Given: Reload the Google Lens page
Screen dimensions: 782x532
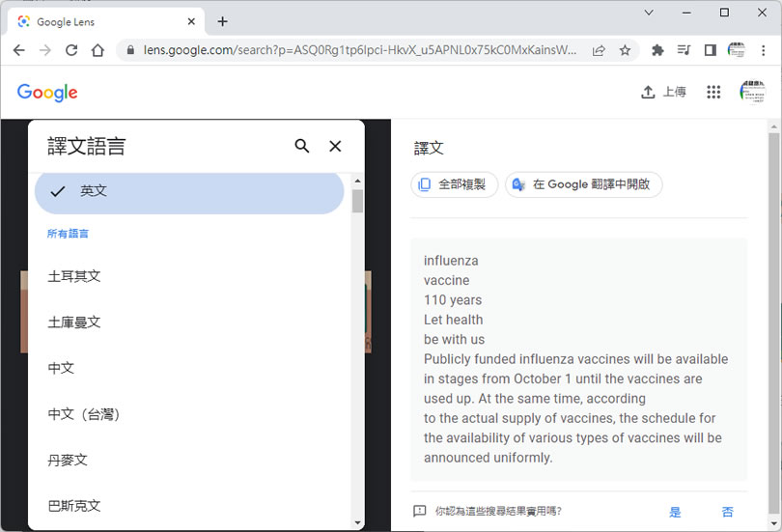Looking at the screenshot, I should [71, 50].
